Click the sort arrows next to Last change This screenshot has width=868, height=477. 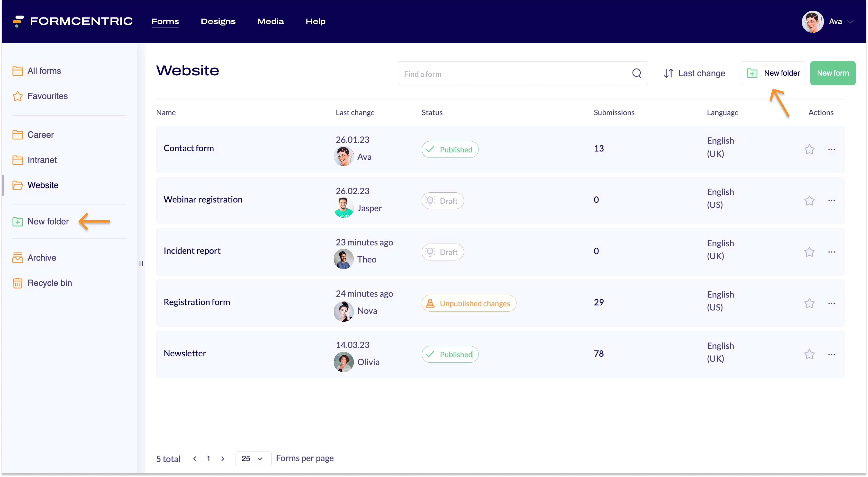coord(669,73)
